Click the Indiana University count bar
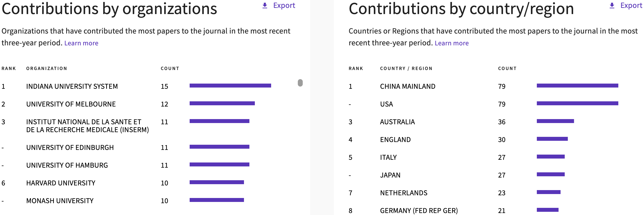The width and height of the screenshot is (644, 215). pyautogui.click(x=230, y=86)
